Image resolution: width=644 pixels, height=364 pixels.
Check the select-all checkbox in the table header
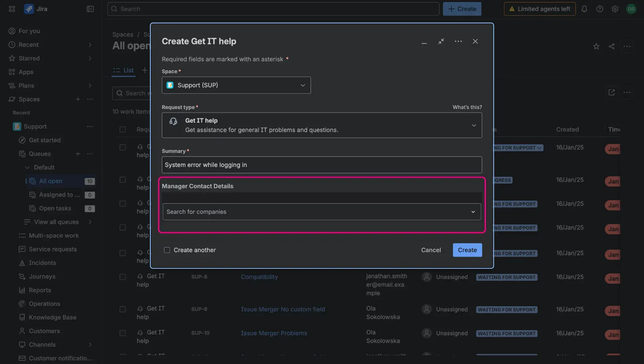click(x=122, y=129)
